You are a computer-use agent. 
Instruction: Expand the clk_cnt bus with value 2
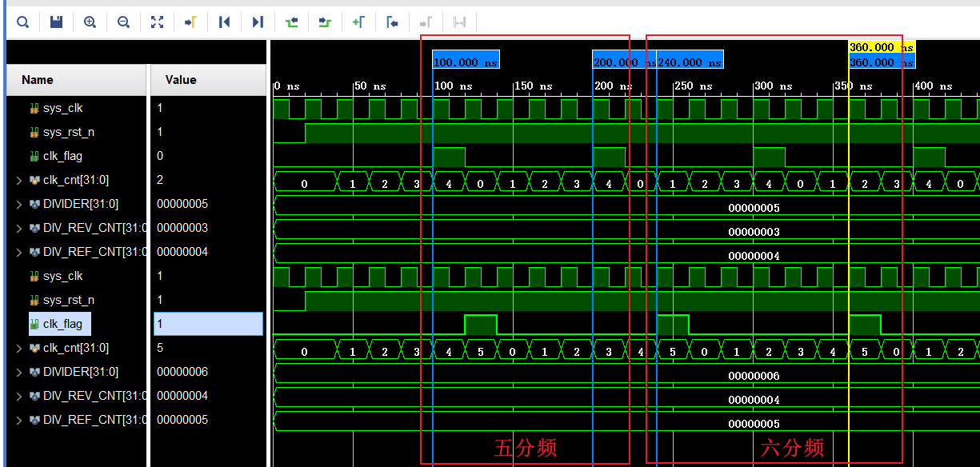(19, 180)
